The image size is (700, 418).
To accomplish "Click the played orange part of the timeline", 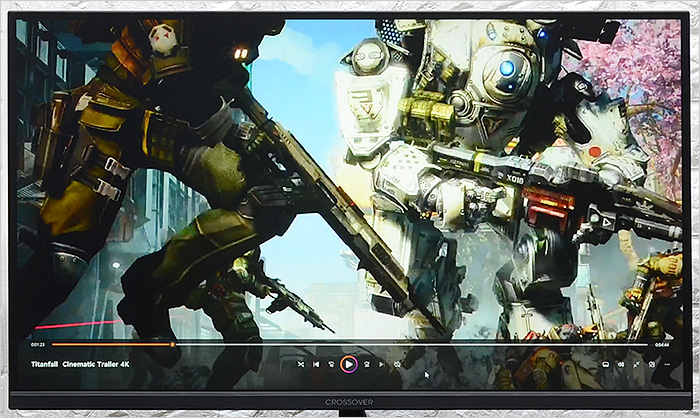I will [x=110, y=345].
